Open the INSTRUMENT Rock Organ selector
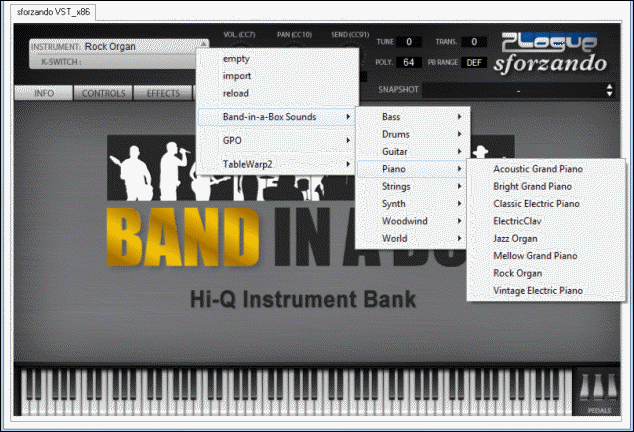The image size is (634, 432). [119, 47]
